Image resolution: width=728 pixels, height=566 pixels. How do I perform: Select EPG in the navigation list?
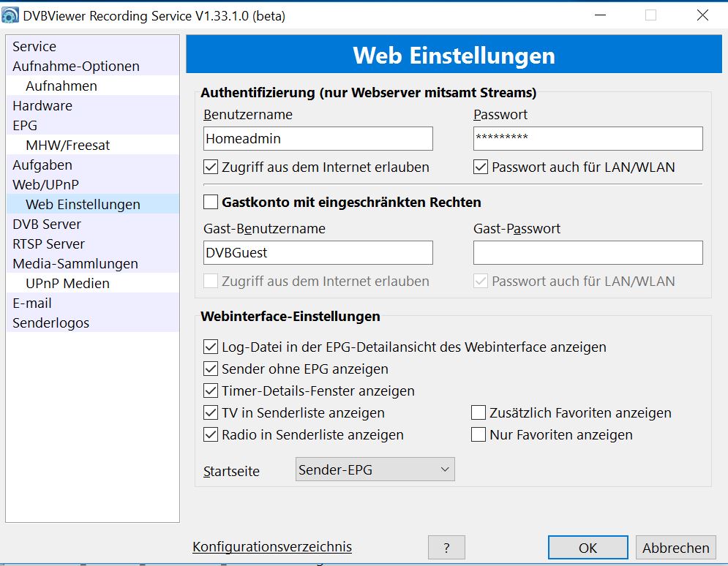[93, 125]
